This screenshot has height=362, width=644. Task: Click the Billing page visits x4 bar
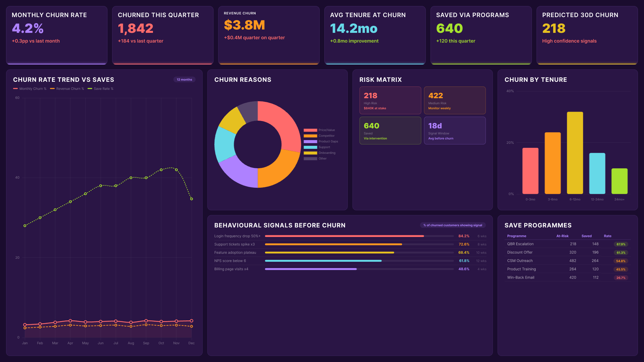point(359,269)
